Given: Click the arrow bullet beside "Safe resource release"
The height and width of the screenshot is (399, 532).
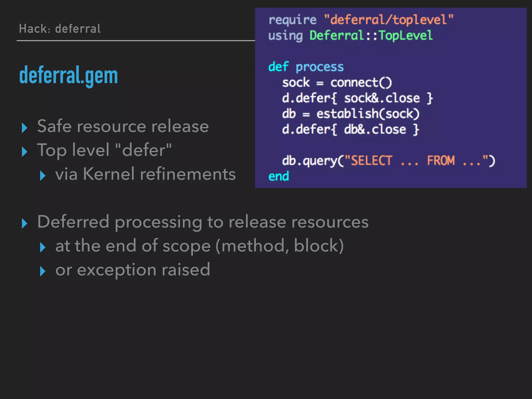Looking at the screenshot, I should coord(25,128).
